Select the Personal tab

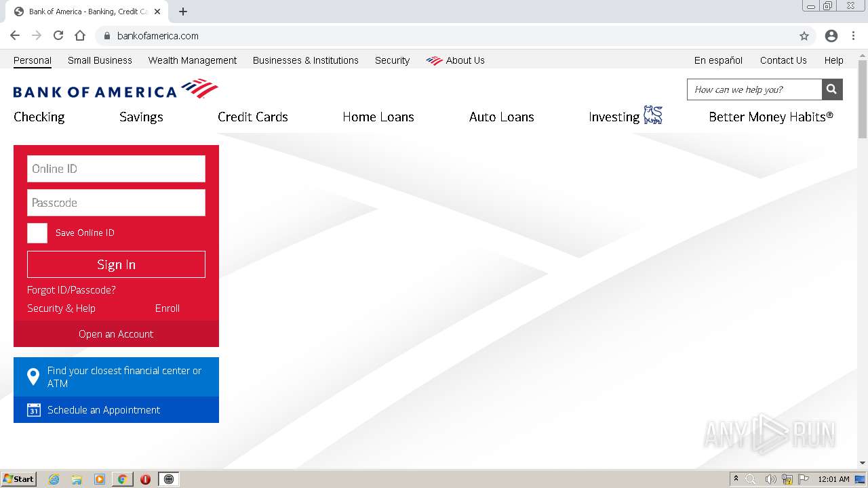pos(33,60)
